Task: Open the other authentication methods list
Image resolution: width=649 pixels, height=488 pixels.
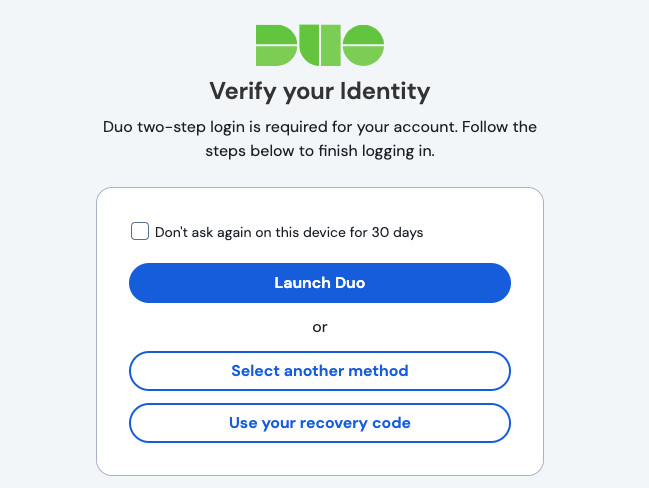Action: (320, 371)
